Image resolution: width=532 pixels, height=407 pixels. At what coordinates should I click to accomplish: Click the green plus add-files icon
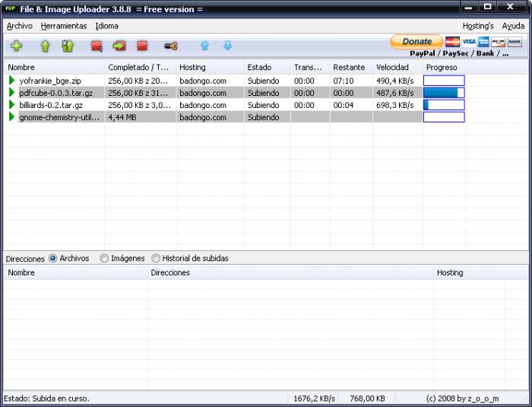coord(16,46)
